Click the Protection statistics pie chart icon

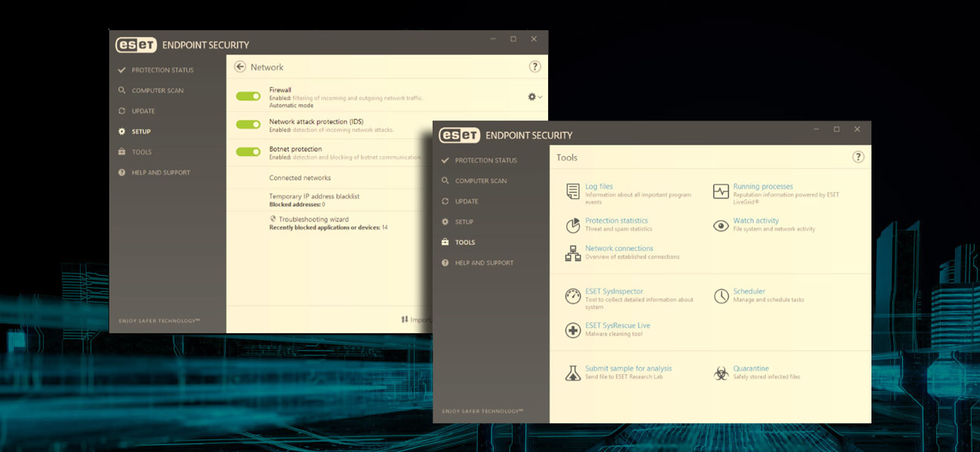[573, 225]
